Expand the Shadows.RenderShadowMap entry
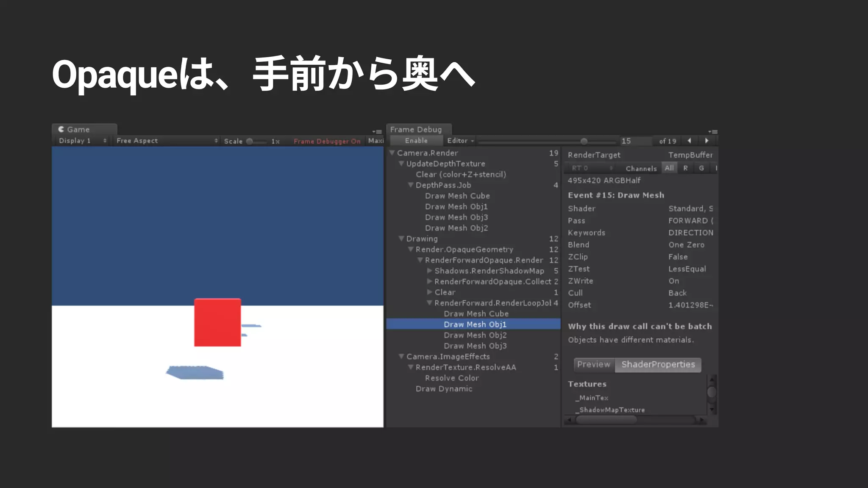The width and height of the screenshot is (868, 488). click(429, 271)
